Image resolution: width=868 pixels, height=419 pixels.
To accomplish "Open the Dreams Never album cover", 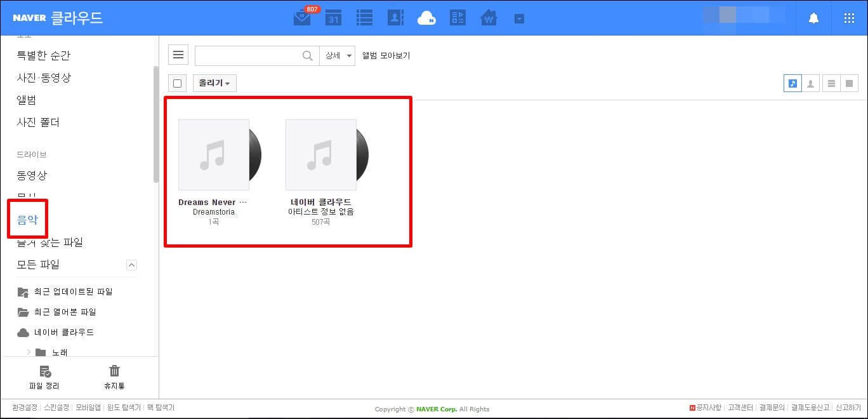I will pyautogui.click(x=214, y=155).
